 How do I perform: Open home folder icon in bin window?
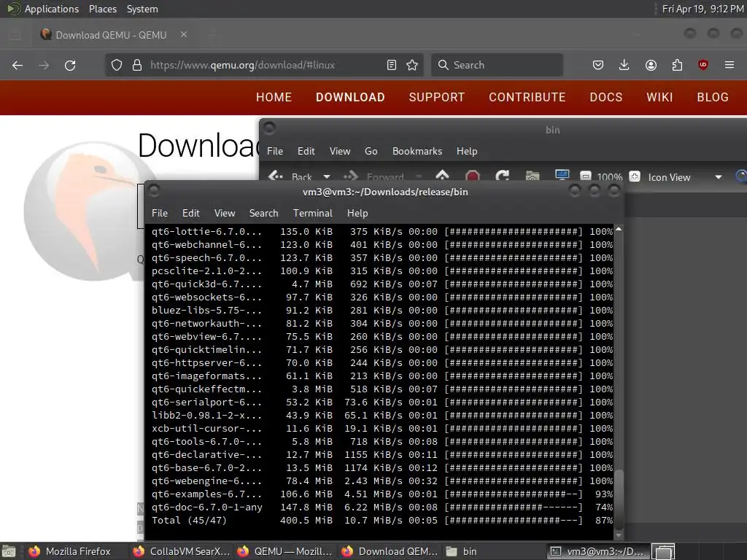pyautogui.click(x=532, y=176)
